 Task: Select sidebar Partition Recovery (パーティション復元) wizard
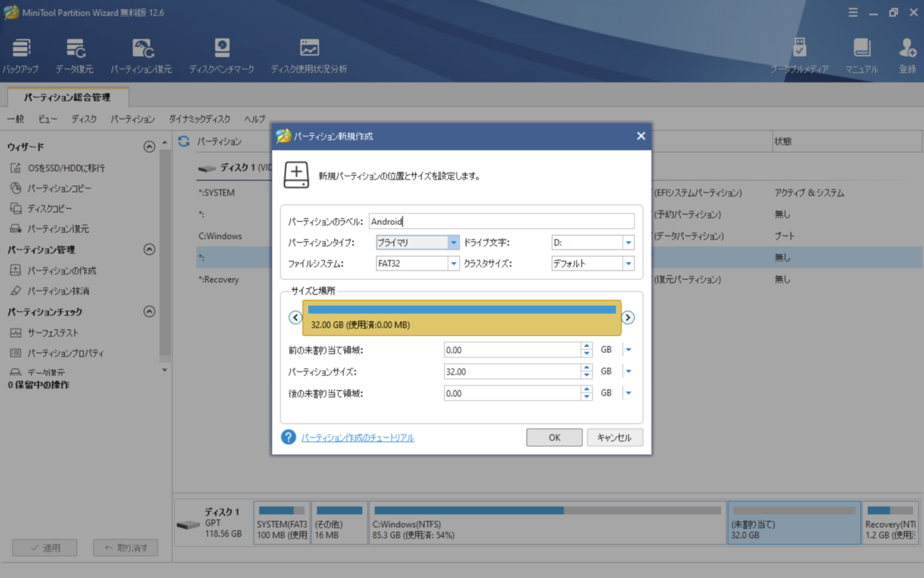(49, 229)
